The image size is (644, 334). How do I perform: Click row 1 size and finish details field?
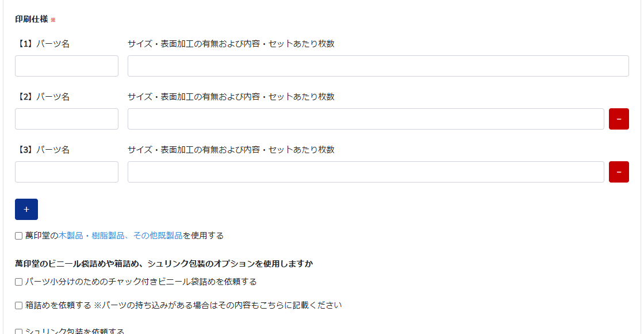pyautogui.click(x=378, y=66)
